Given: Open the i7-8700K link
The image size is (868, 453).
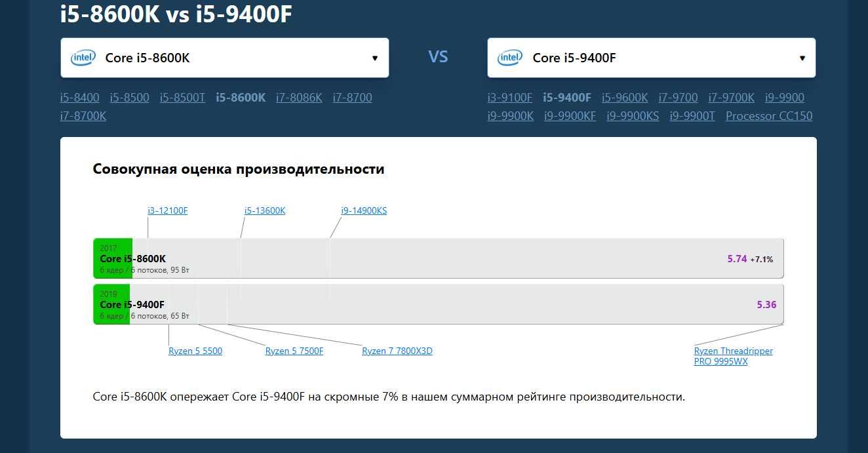Looking at the screenshot, I should click(83, 116).
